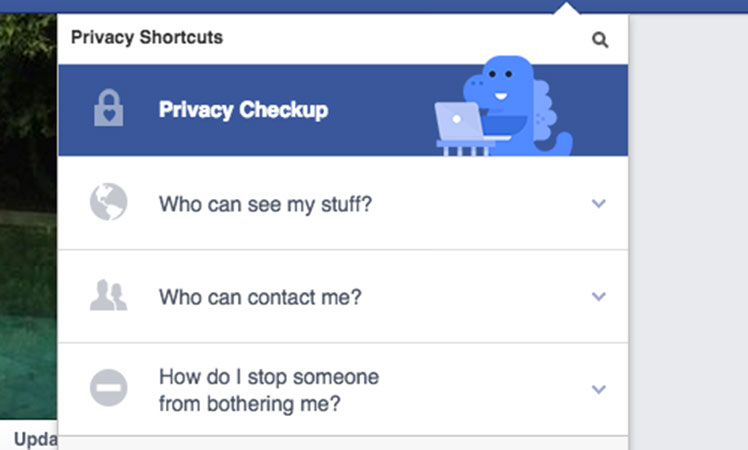
Task: Click the grey minus-circle block icon
Action: pyautogui.click(x=108, y=388)
